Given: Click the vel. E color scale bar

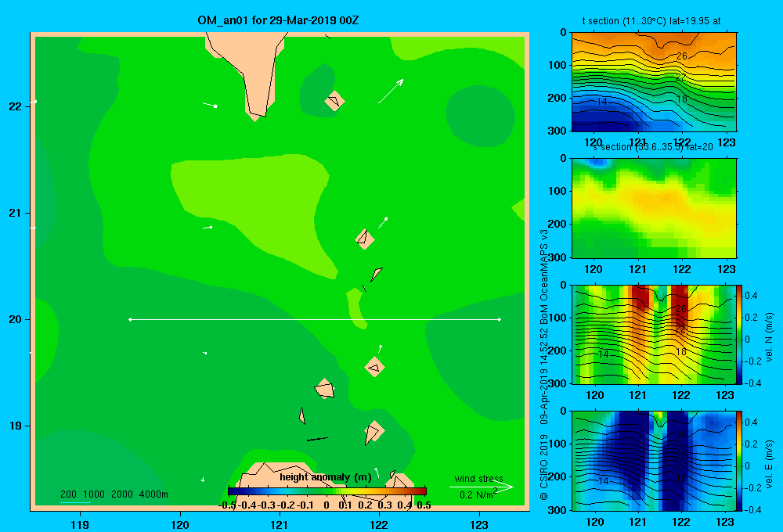Looking at the screenshot, I should pyautogui.click(x=739, y=461).
